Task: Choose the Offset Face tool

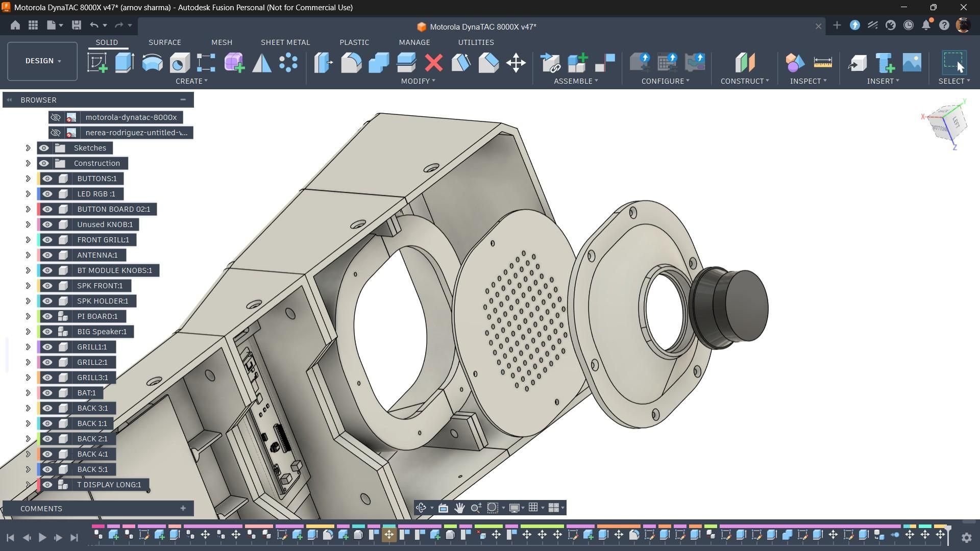Action: coord(406,63)
